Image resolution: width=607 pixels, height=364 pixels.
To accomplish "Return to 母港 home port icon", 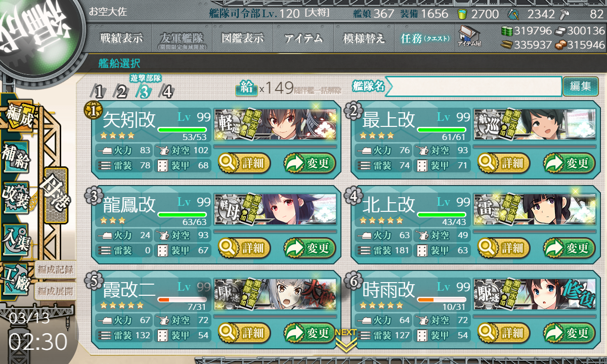I will coord(55,196).
